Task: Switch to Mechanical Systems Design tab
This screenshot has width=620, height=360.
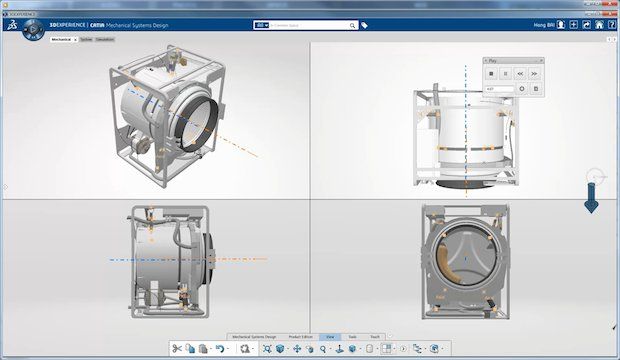Action: pos(254,337)
